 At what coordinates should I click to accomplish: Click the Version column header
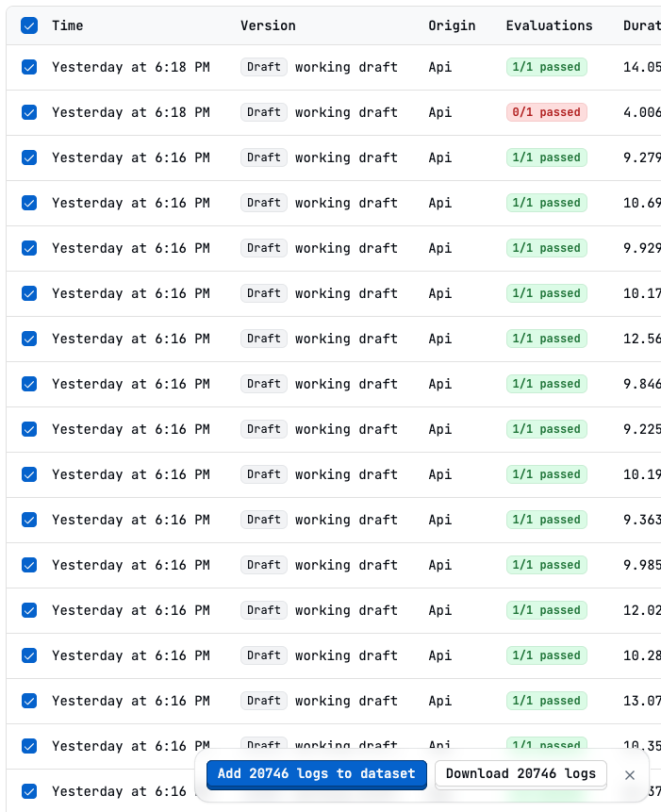pyautogui.click(x=268, y=25)
